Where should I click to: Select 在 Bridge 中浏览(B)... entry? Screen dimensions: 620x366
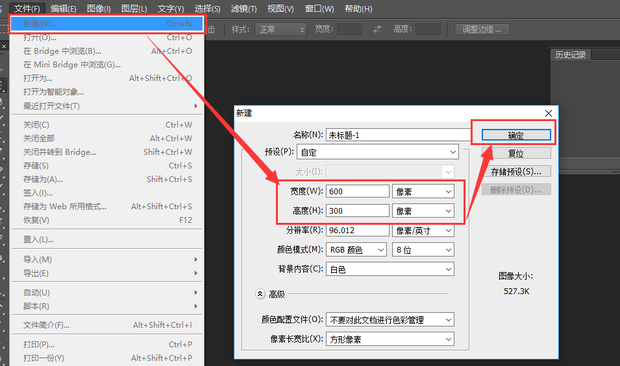107,51
